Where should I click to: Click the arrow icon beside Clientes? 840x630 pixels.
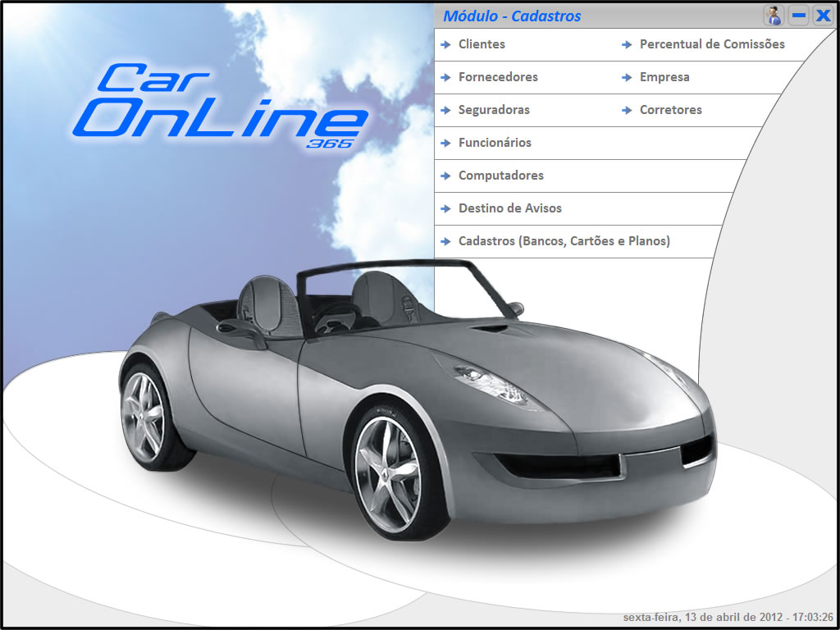(x=445, y=45)
